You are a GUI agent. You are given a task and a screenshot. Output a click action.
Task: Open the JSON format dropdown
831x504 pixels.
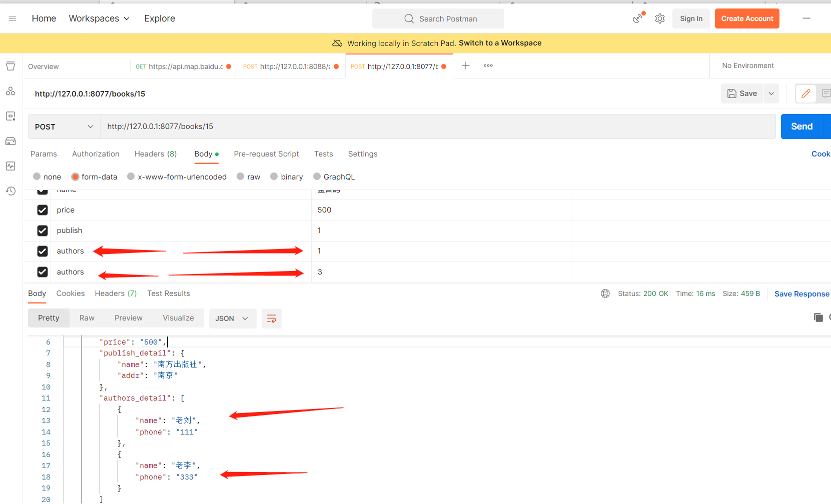[233, 318]
